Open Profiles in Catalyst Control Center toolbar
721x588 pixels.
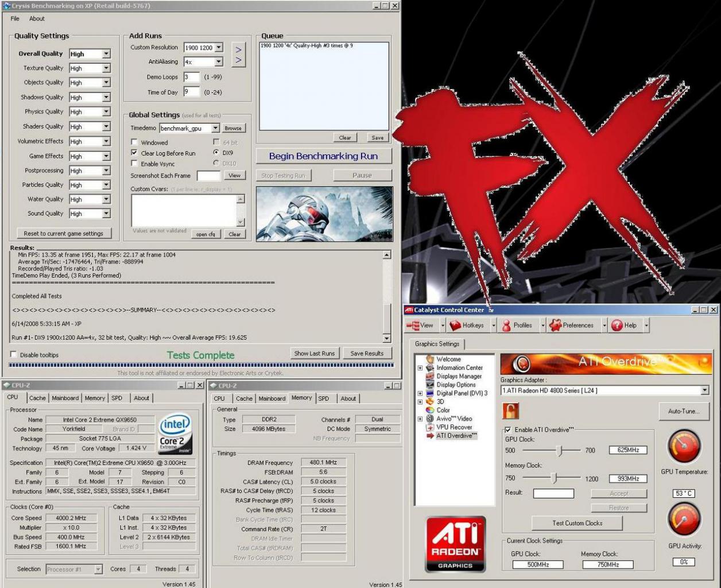pos(517,325)
